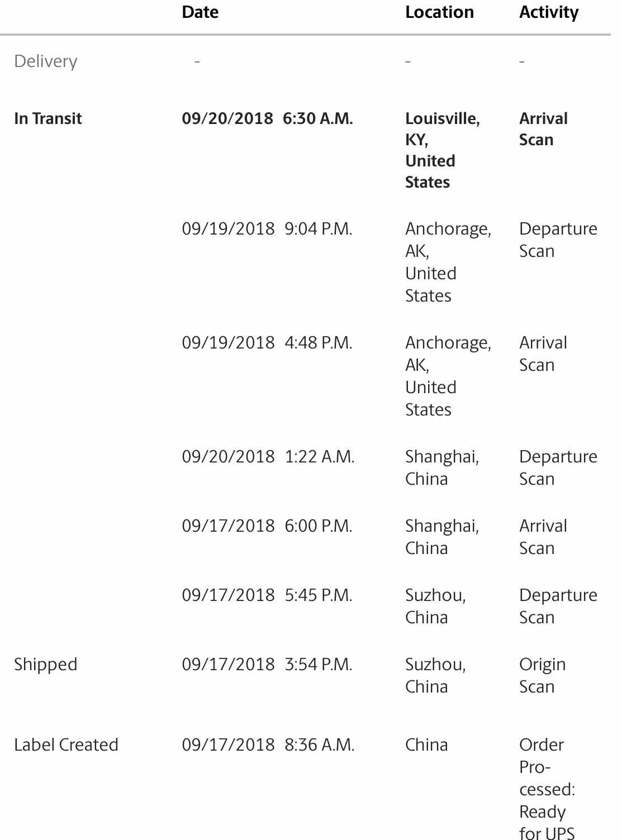Click the 09/17/2018 6:00 P.M. date

[x=267, y=526]
